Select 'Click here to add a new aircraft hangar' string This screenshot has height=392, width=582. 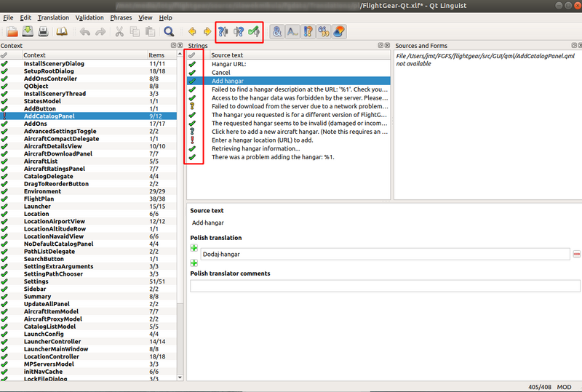tap(288, 132)
